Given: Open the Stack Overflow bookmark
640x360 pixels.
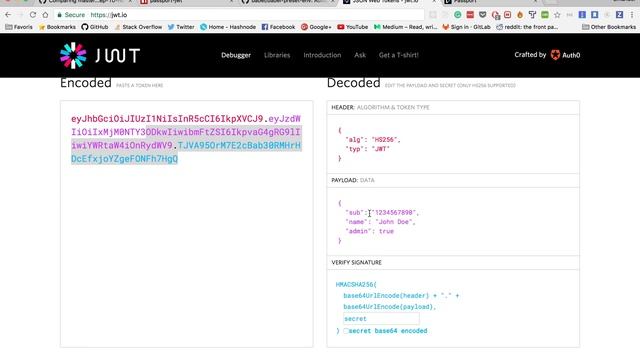Looking at the screenshot, I should point(138,27).
